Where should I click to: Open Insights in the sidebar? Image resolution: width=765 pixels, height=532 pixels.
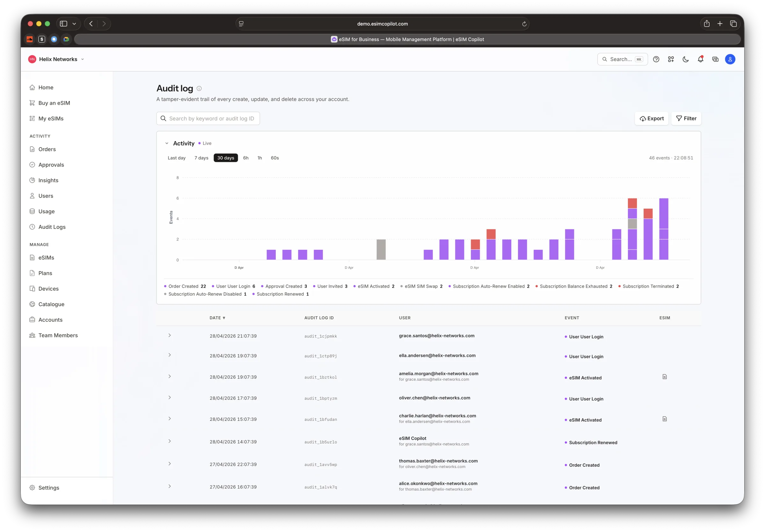click(x=48, y=180)
